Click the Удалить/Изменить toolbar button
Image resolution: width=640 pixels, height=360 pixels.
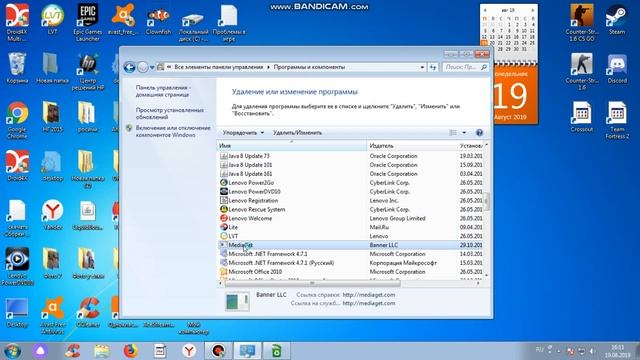pos(297,133)
